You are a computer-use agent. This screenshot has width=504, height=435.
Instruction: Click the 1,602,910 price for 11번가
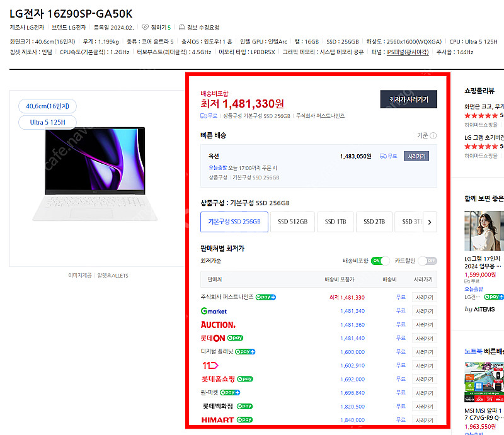click(353, 366)
